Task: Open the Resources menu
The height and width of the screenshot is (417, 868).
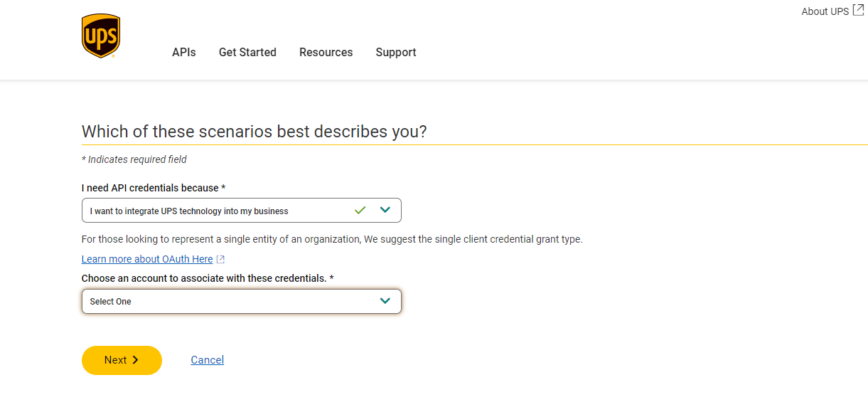Action: coord(326,52)
